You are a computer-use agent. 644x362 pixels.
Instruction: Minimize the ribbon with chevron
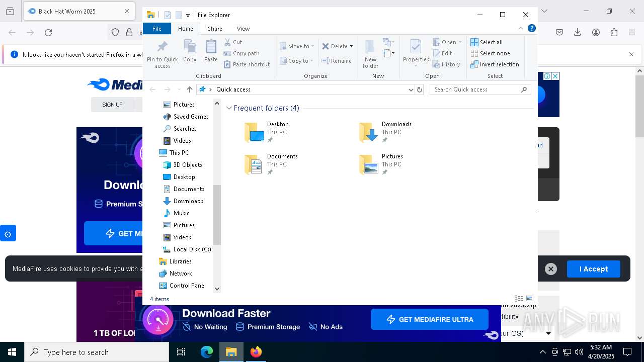[x=521, y=28]
